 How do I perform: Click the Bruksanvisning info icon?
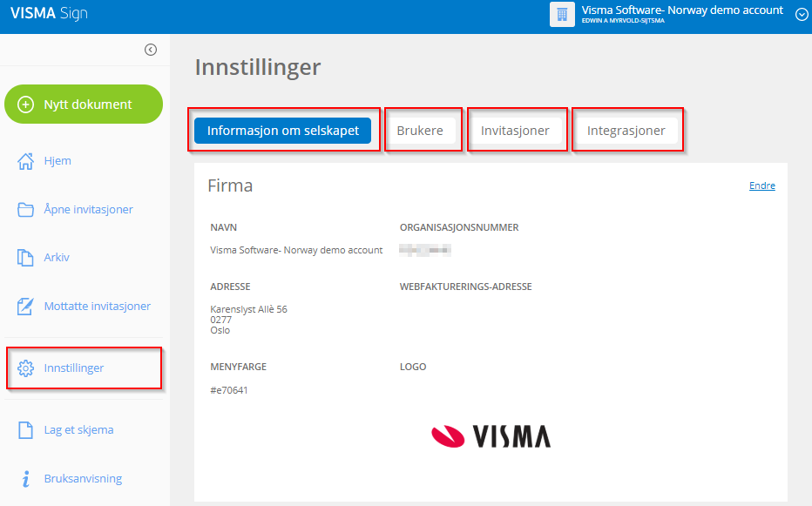[26, 478]
